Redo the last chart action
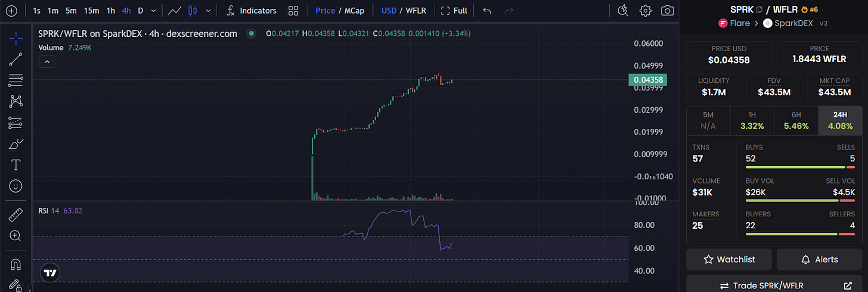The height and width of the screenshot is (292, 868). 509,11
